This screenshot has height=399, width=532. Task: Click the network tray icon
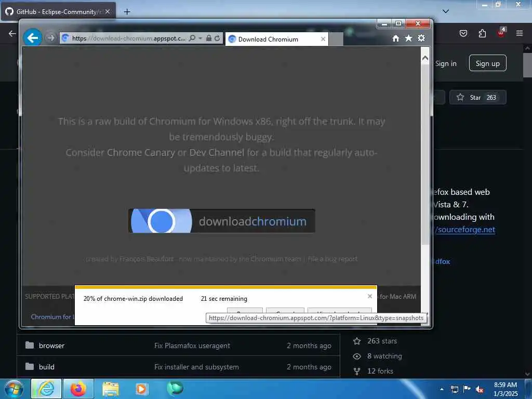454,389
